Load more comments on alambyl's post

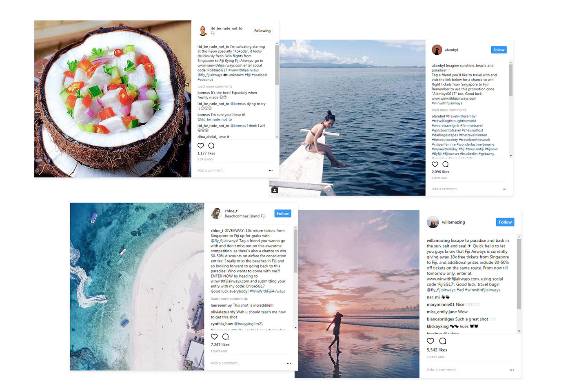pyautogui.click(x=449, y=110)
